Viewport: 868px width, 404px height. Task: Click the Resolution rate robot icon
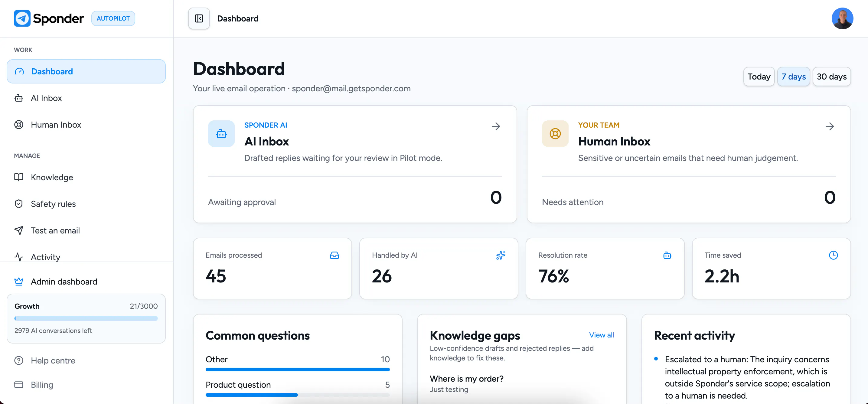click(x=667, y=256)
